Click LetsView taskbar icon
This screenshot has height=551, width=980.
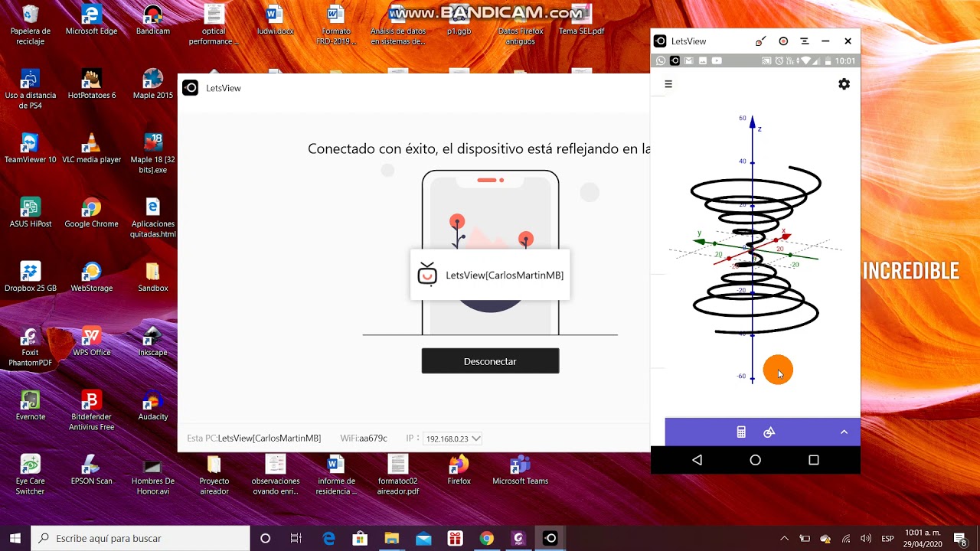coord(550,538)
